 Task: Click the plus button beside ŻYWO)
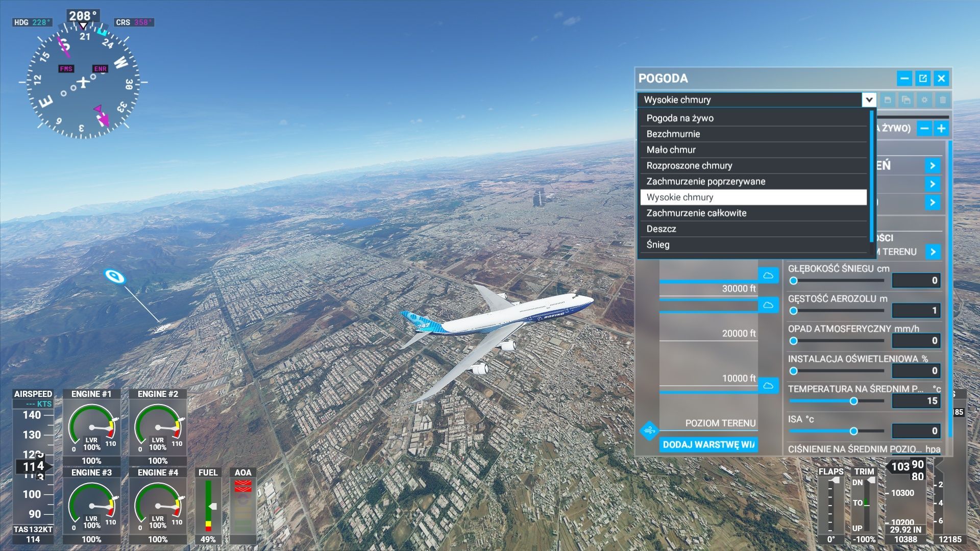(x=941, y=128)
